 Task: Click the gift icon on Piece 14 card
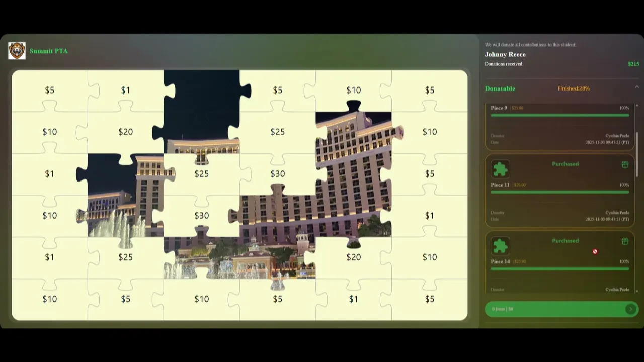[x=625, y=241]
